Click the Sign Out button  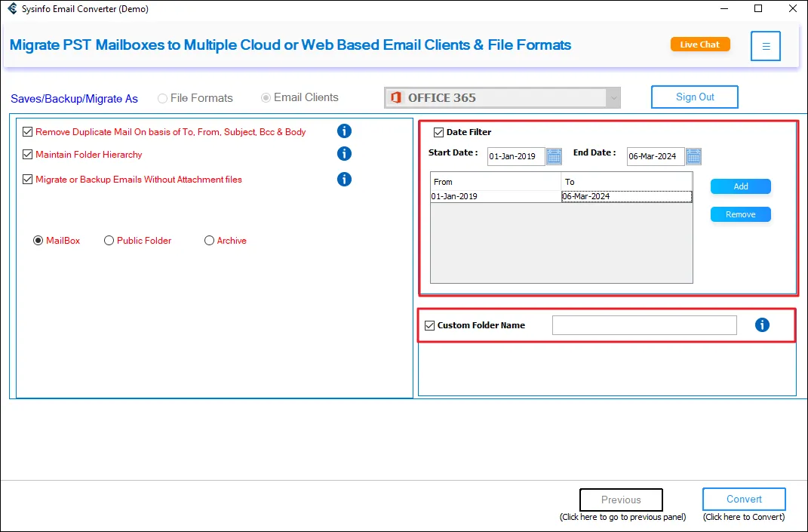click(695, 97)
